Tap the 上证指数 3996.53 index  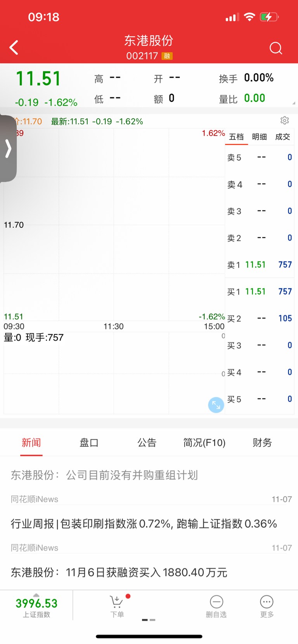pos(36,606)
